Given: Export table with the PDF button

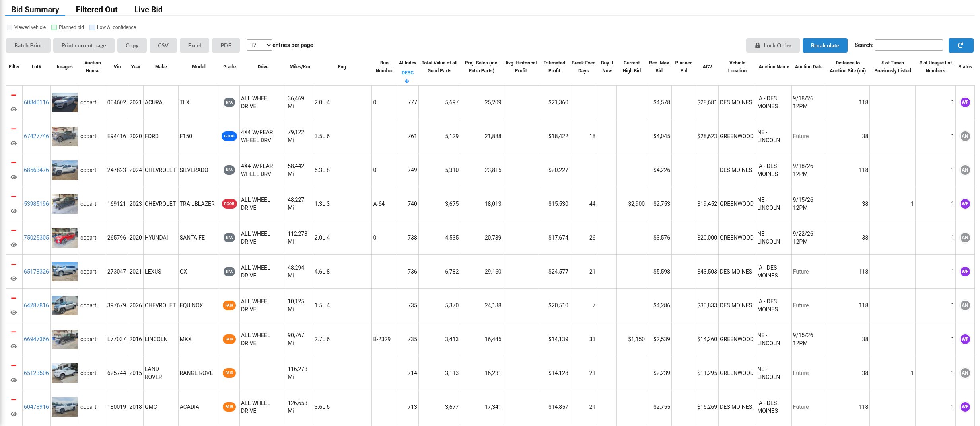Looking at the screenshot, I should (x=226, y=45).
